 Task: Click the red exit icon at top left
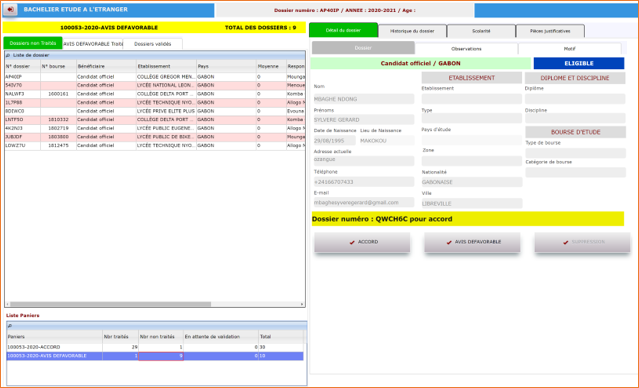(10, 9)
